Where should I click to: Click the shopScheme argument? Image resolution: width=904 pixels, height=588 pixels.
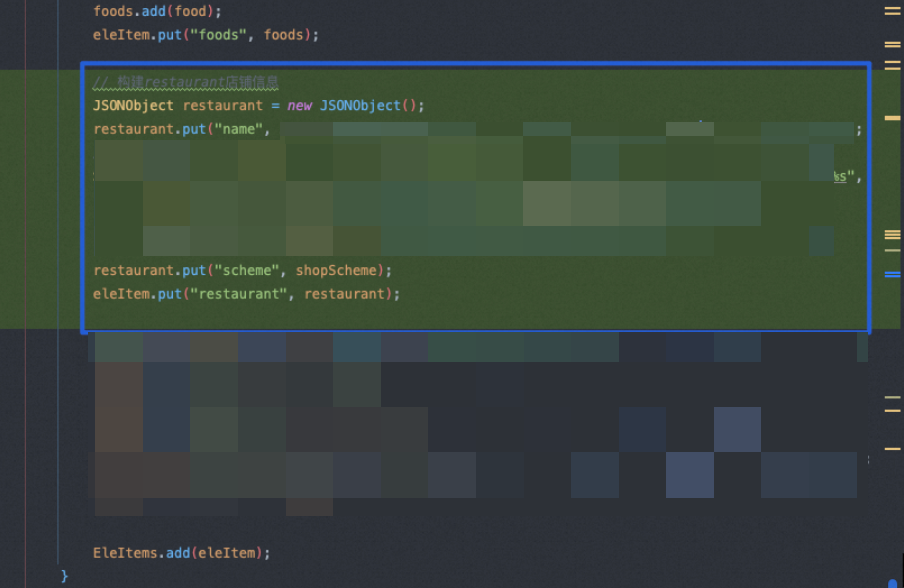click(338, 270)
